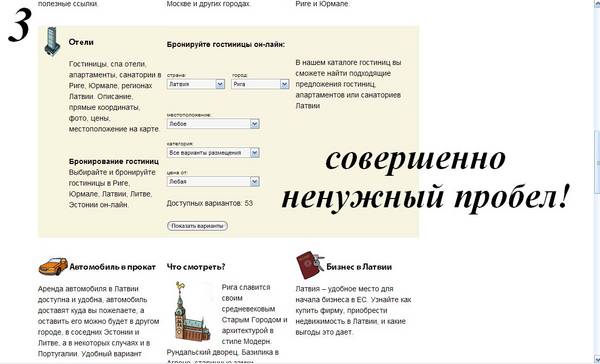The image size is (600, 364).
Task: Open the Бизнес в Латвии heading
Action: [x=359, y=267]
